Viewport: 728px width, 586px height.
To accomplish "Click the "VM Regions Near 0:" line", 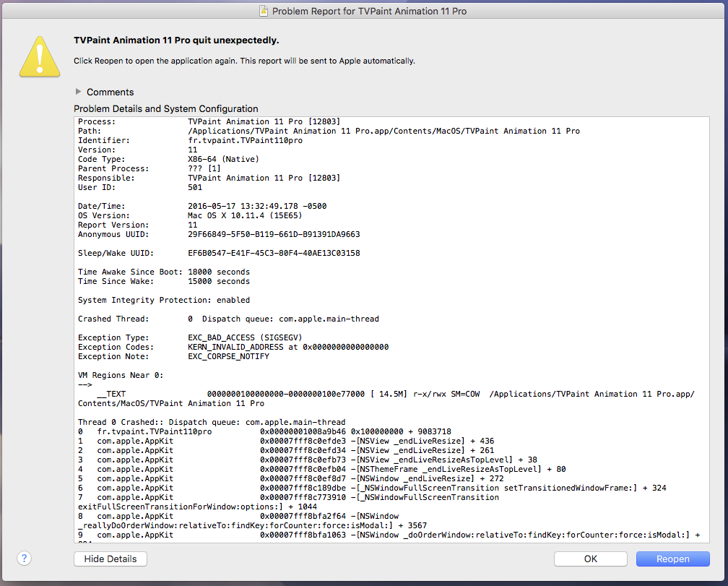I will 121,375.
